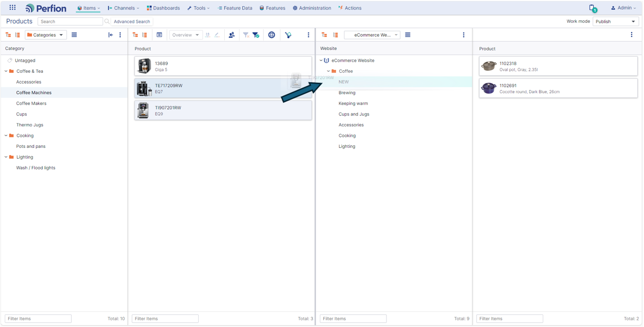
Task: Select product 1102691 Cocotte round card
Action: pos(558,88)
